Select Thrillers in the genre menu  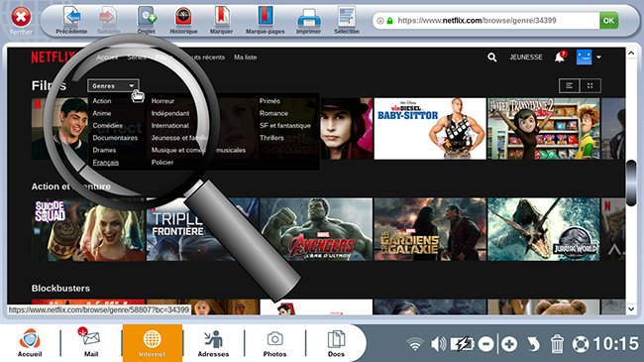pyautogui.click(x=271, y=138)
